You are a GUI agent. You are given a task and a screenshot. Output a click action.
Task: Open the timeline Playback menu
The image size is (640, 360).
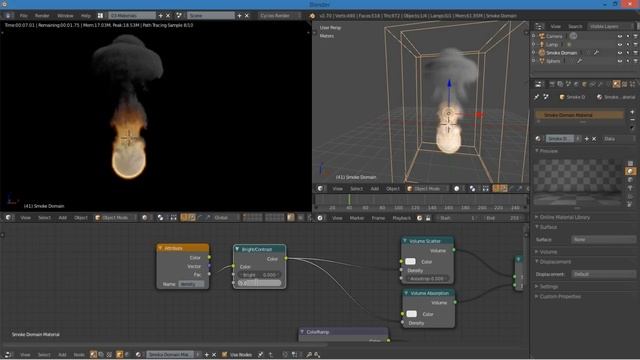pyautogui.click(x=401, y=218)
